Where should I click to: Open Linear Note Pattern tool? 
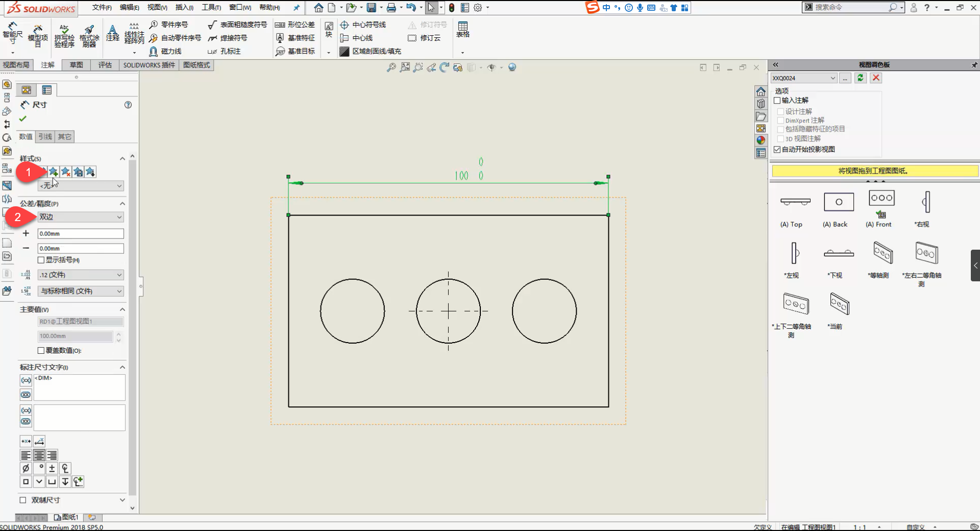134,34
